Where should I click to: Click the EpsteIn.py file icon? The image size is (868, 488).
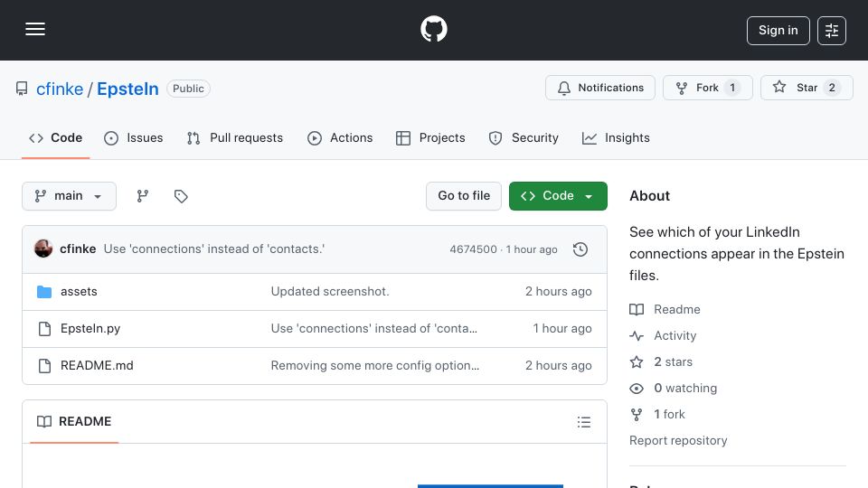44,329
